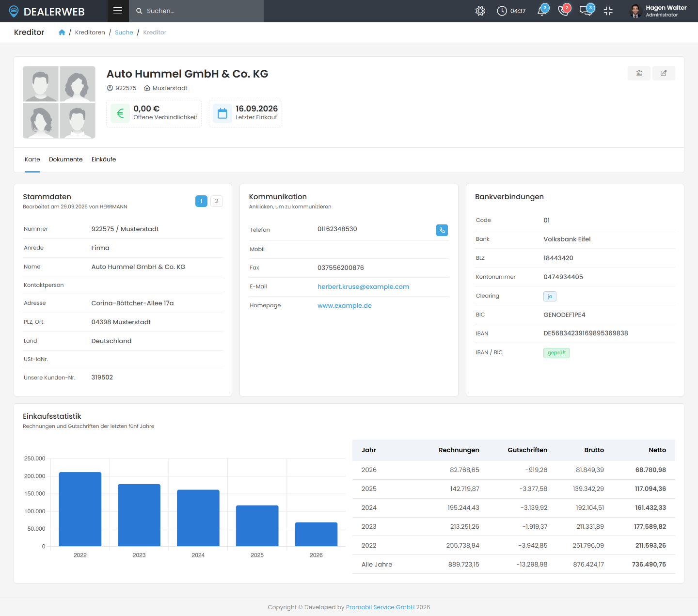Click the 'geprüft' IBAN / BIC badge
The height and width of the screenshot is (616, 698).
[x=556, y=353]
